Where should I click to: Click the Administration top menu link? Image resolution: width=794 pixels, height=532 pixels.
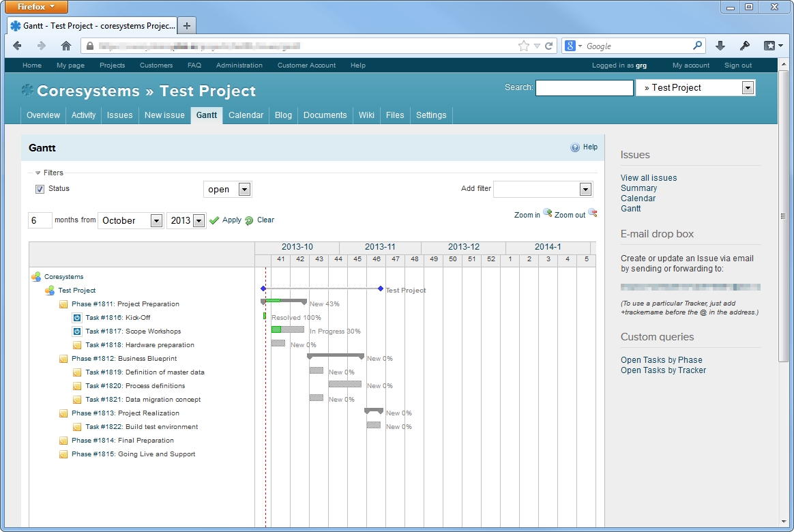[x=239, y=65]
